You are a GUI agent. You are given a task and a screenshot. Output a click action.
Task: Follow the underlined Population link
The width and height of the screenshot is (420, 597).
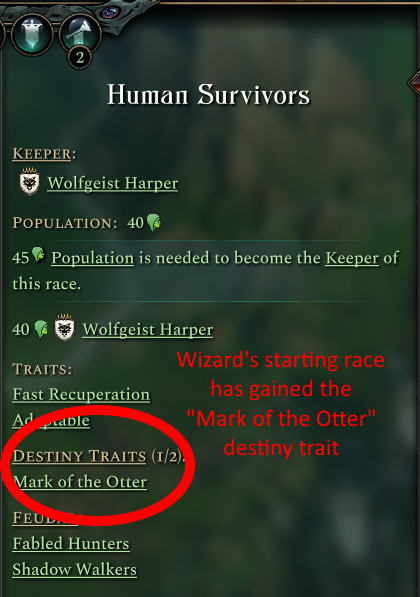click(93, 259)
